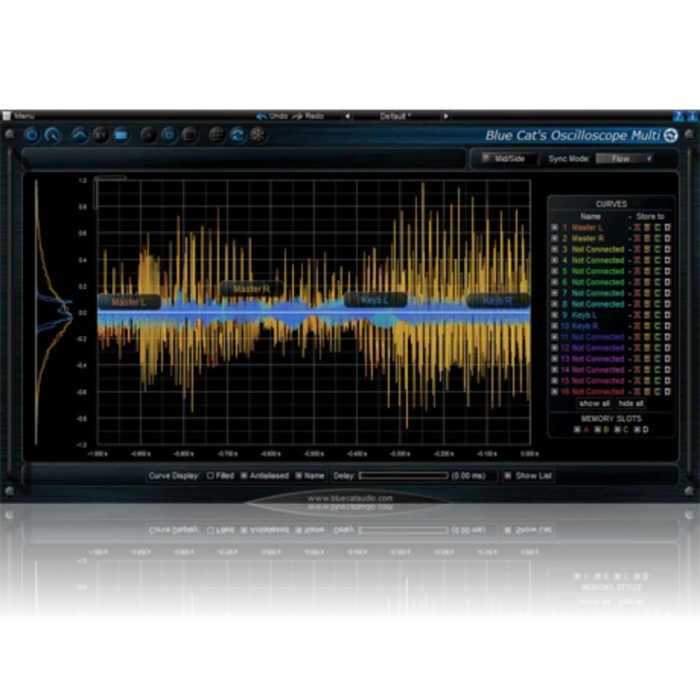The width and height of the screenshot is (700, 700).
Task: Click the round record-style icon in toolbar
Action: 148,135
